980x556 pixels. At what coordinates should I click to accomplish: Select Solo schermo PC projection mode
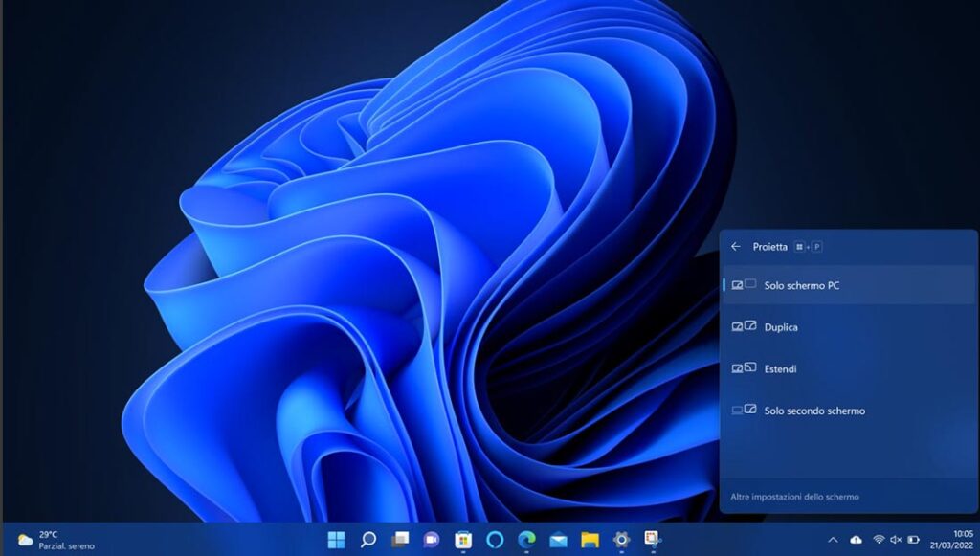click(848, 285)
